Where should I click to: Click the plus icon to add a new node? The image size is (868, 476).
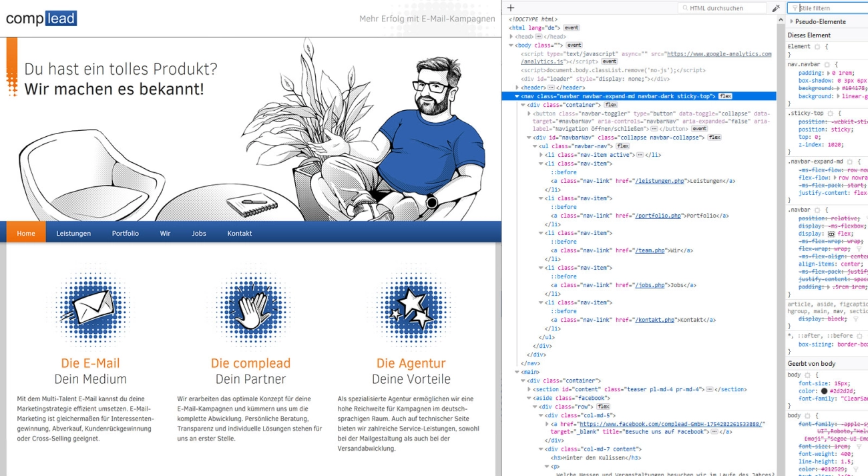click(511, 8)
